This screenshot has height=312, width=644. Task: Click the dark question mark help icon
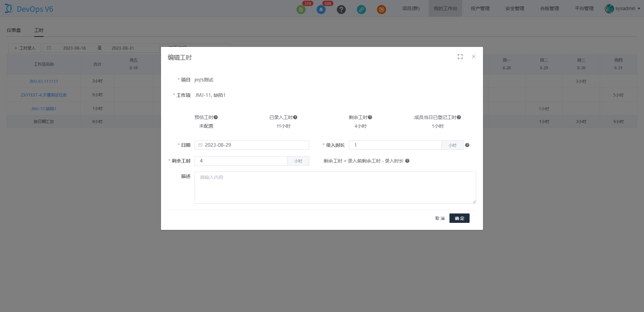click(341, 9)
